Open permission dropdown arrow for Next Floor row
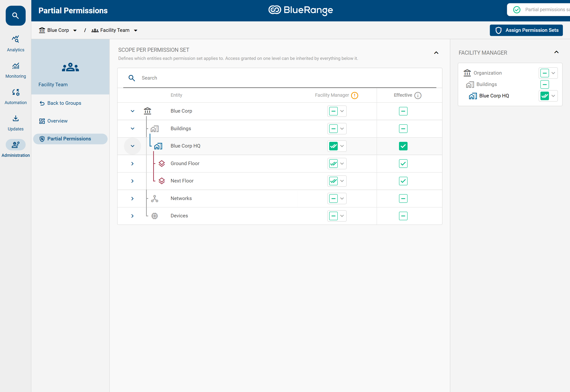 (342, 181)
